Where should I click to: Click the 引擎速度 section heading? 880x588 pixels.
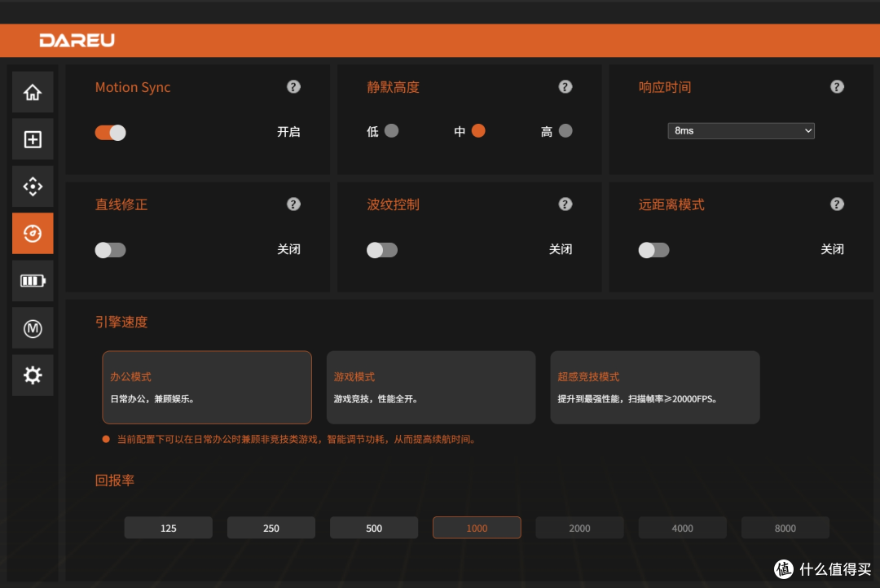pyautogui.click(x=121, y=322)
